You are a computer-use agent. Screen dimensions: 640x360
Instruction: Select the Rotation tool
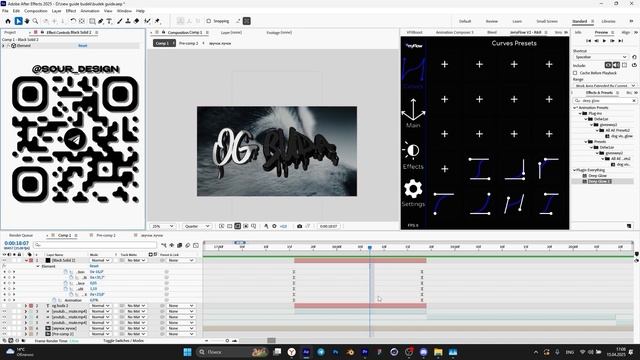pyautogui.click(x=73, y=21)
